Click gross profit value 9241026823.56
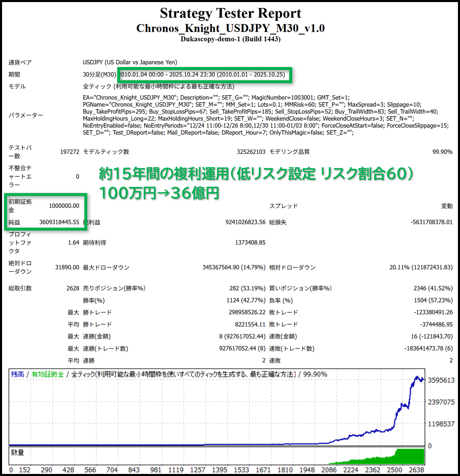460x476 pixels. click(246, 222)
